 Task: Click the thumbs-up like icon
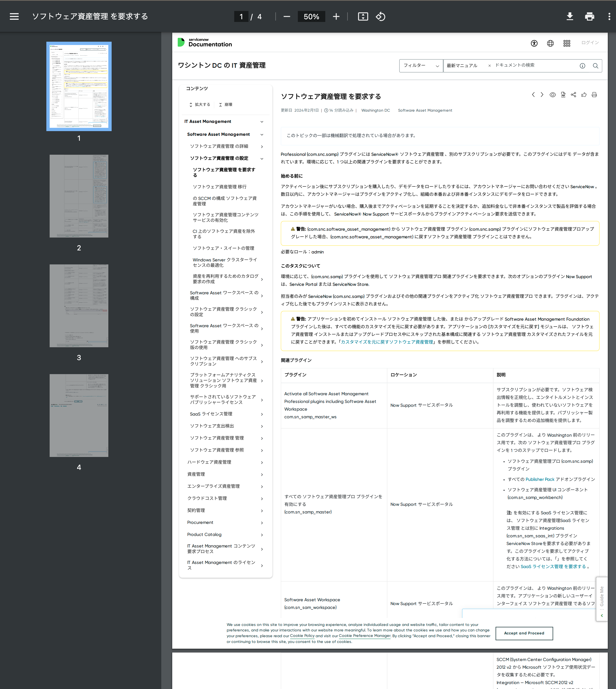pyautogui.click(x=584, y=95)
